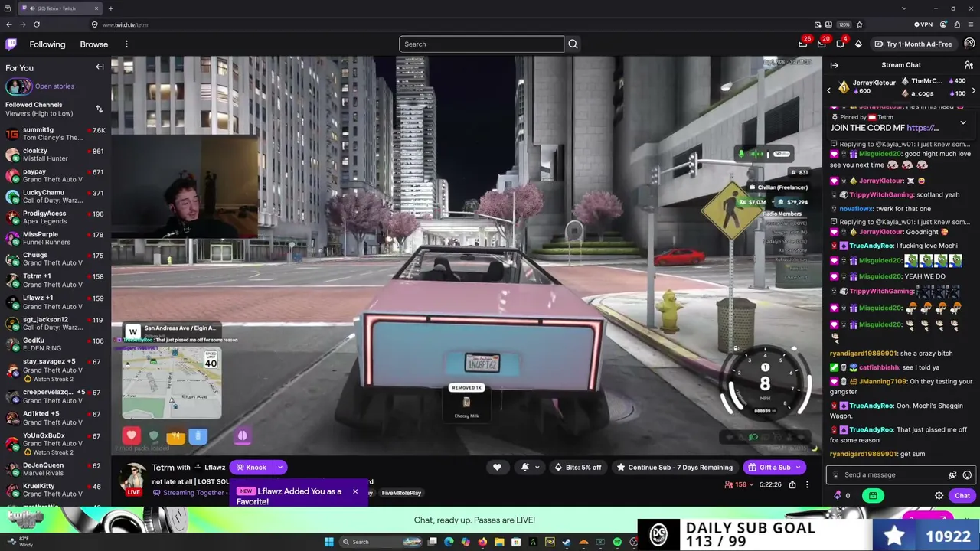This screenshot has width=980, height=551.
Task: Click Continue Sub - 7 Days Remaining
Action: pyautogui.click(x=674, y=468)
